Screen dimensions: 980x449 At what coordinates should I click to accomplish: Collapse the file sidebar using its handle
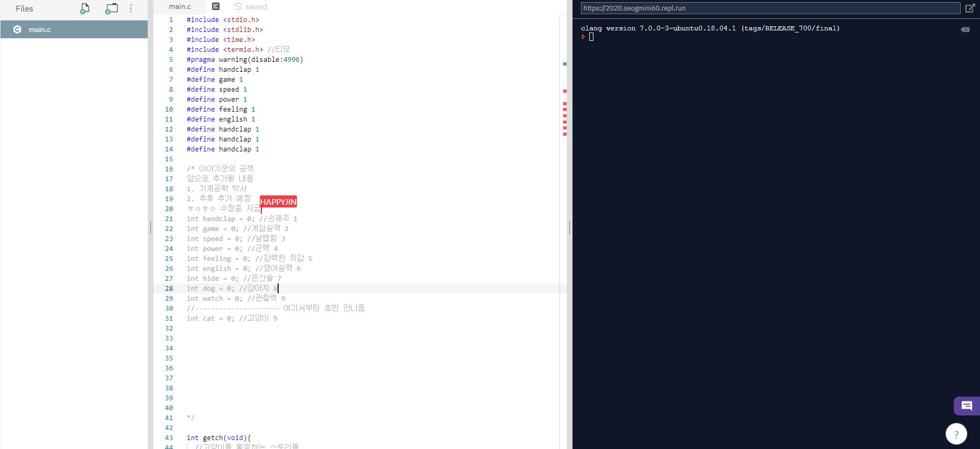[x=150, y=227]
